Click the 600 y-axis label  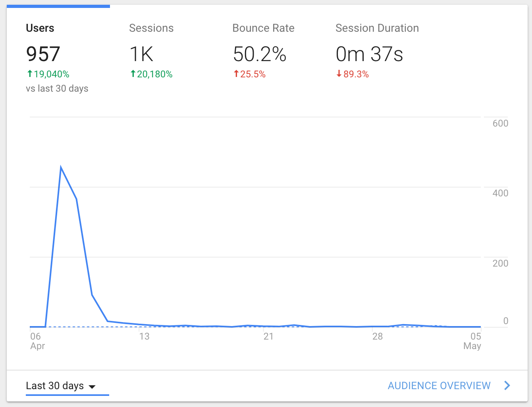(500, 123)
